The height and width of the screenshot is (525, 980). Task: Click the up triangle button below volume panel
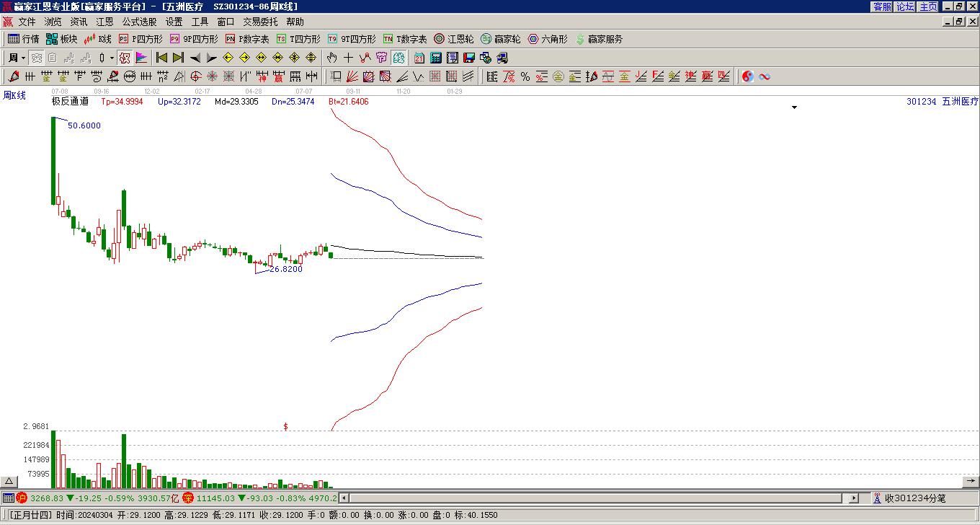[9, 482]
